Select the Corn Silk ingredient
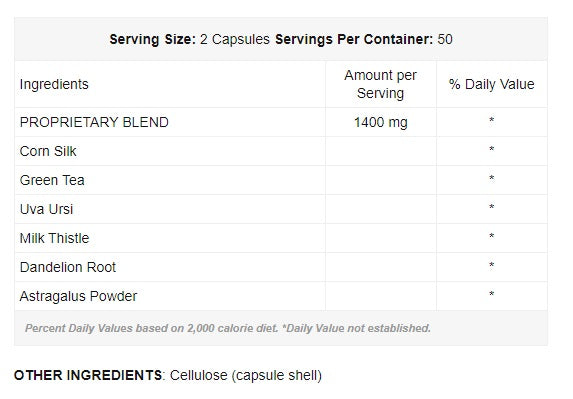573x399 pixels. pos(48,151)
